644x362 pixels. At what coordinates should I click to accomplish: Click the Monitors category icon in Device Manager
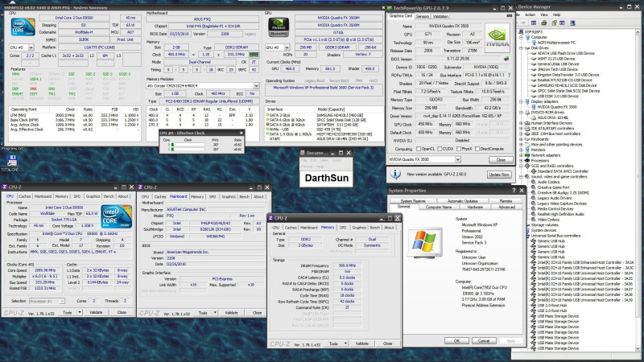(527, 150)
